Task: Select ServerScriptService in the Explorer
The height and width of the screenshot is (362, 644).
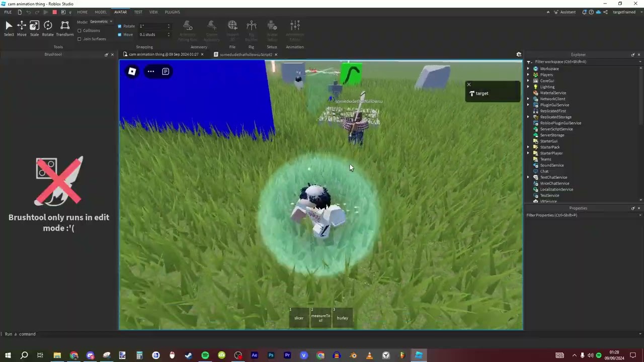Action: [x=556, y=129]
